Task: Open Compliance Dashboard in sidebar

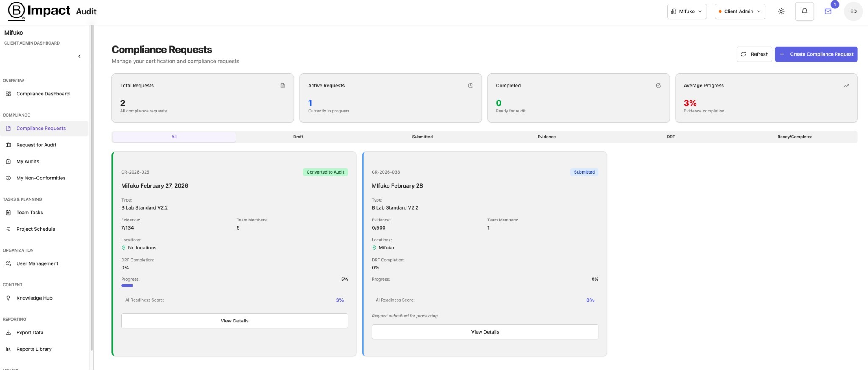Action: (44, 94)
